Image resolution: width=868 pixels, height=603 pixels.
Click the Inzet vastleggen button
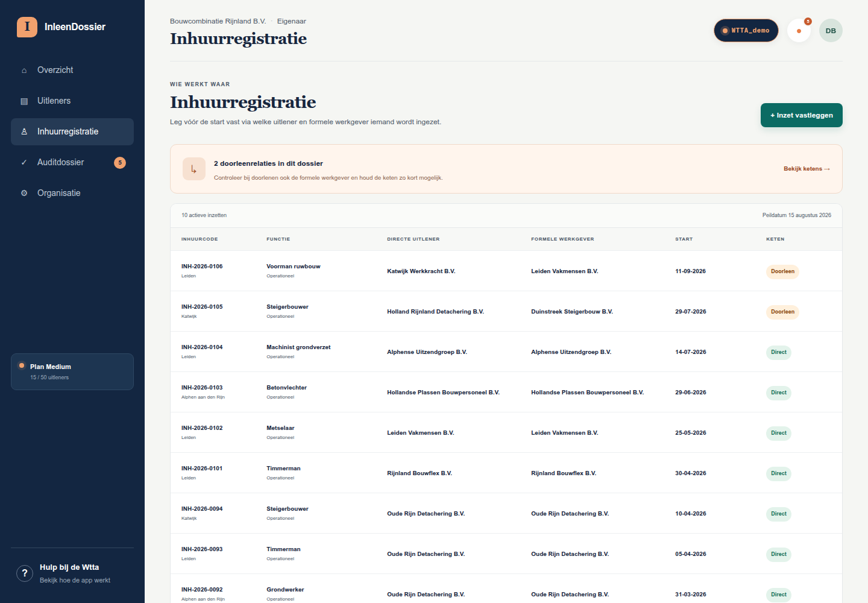tap(802, 115)
